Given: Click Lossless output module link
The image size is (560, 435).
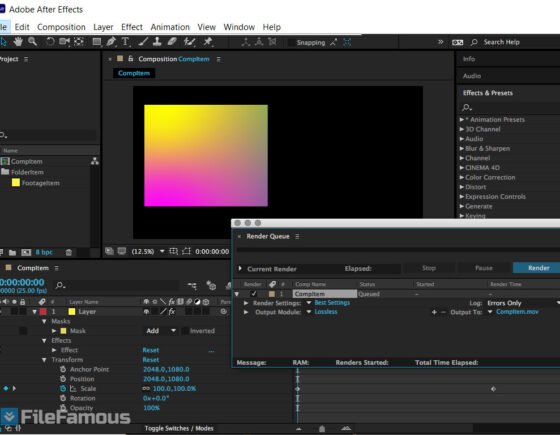Looking at the screenshot, I should [x=326, y=312].
